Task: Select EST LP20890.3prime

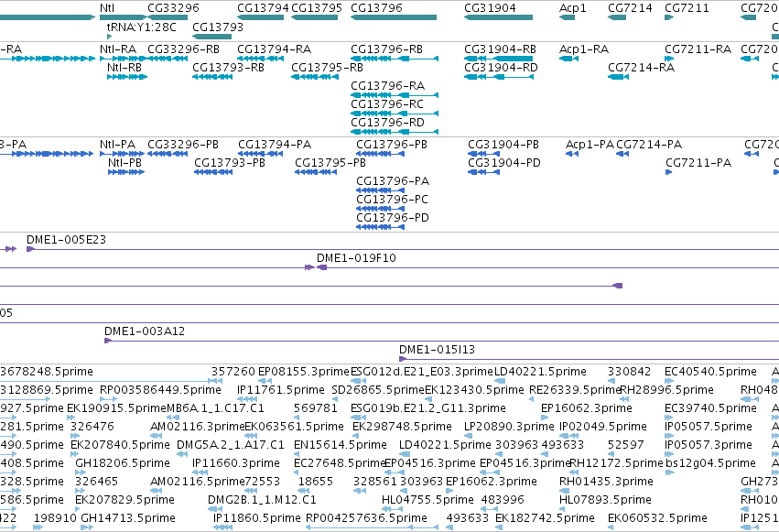Action: pos(509,427)
